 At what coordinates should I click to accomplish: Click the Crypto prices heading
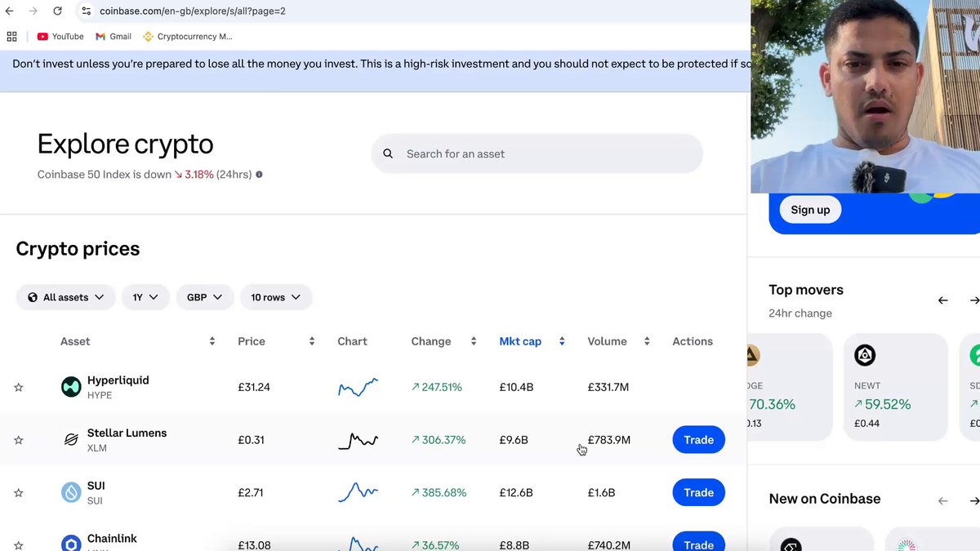pos(78,249)
